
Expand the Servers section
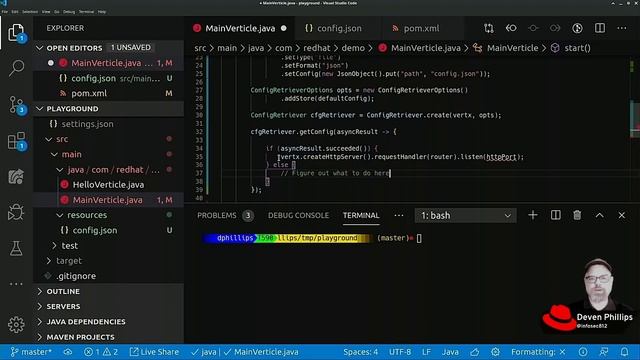tap(109, 306)
